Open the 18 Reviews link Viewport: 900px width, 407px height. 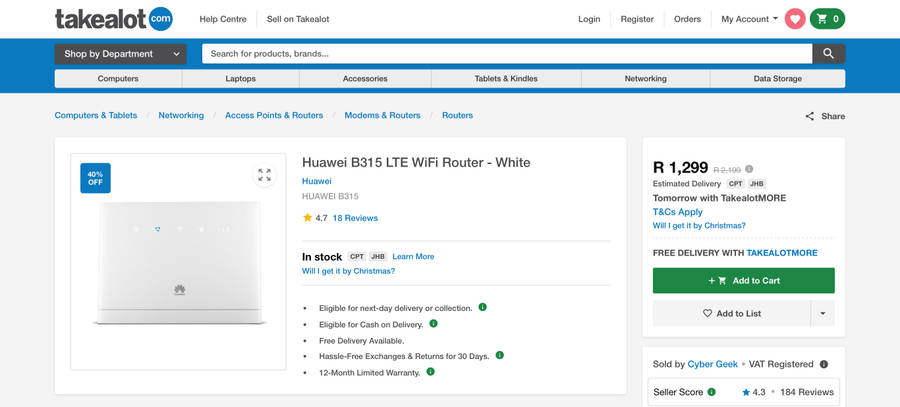click(x=355, y=217)
